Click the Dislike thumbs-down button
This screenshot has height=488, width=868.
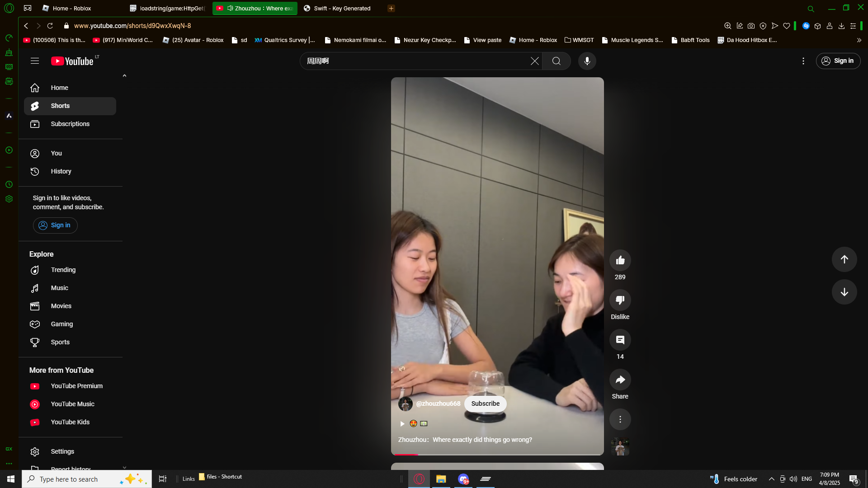pos(620,300)
